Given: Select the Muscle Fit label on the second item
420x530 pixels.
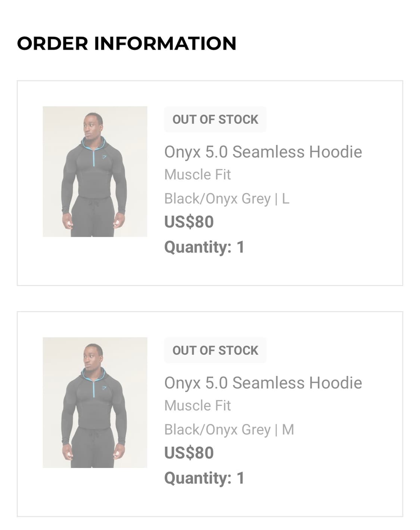Looking at the screenshot, I should click(x=197, y=405).
